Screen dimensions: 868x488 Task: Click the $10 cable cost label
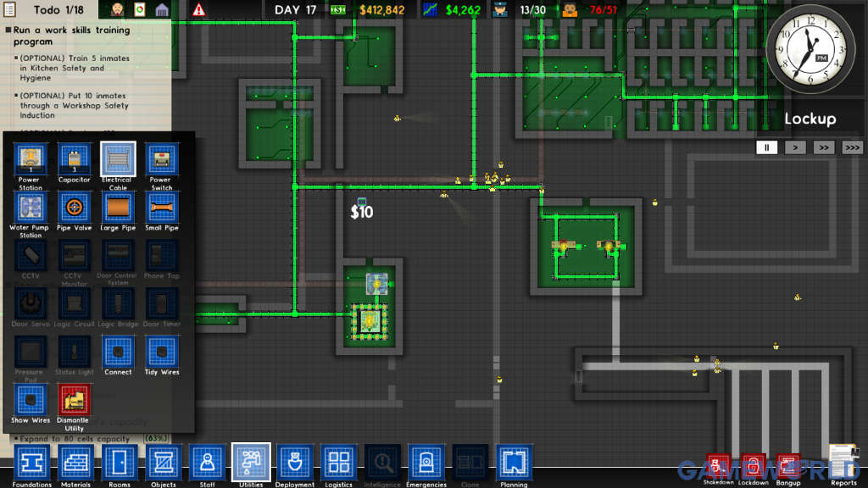[362, 212]
